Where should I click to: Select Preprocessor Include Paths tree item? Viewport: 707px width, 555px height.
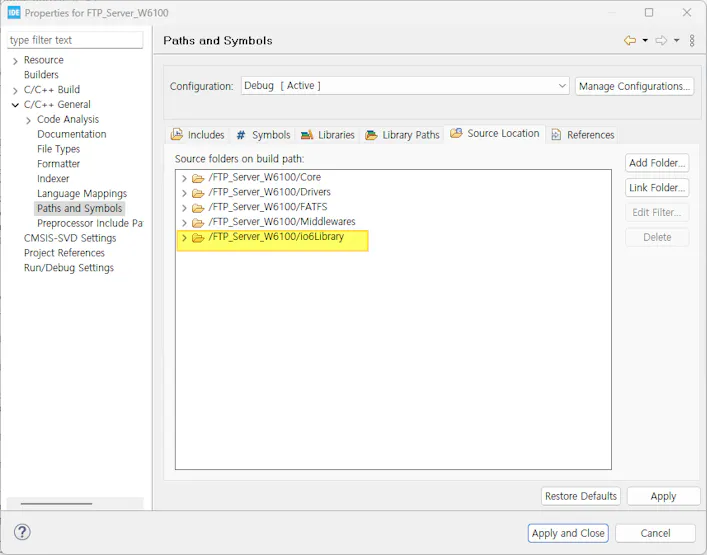pyautogui.click(x=90, y=223)
